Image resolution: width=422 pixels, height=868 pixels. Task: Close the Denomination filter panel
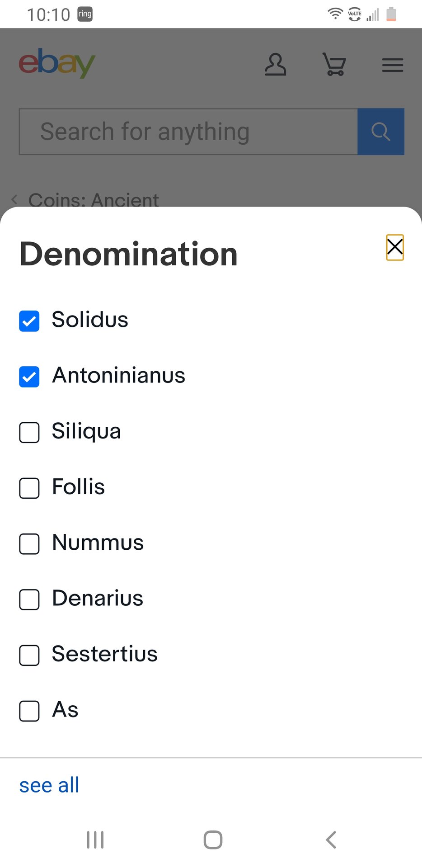pos(394,247)
